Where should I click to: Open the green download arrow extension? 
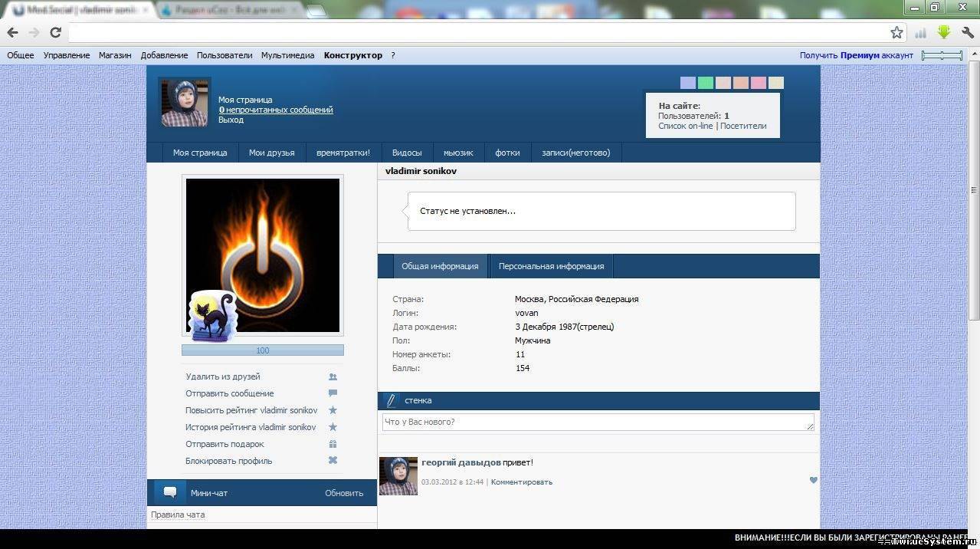pyautogui.click(x=943, y=32)
